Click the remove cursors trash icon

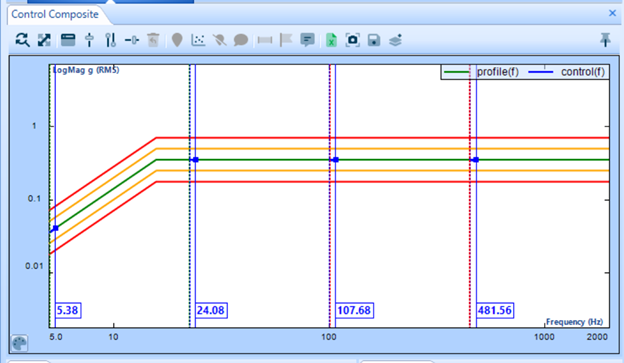pyautogui.click(x=153, y=40)
